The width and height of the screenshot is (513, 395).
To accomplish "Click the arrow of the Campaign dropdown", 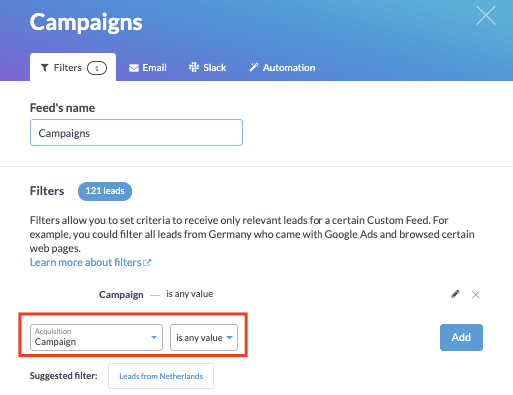I will click(x=154, y=337).
